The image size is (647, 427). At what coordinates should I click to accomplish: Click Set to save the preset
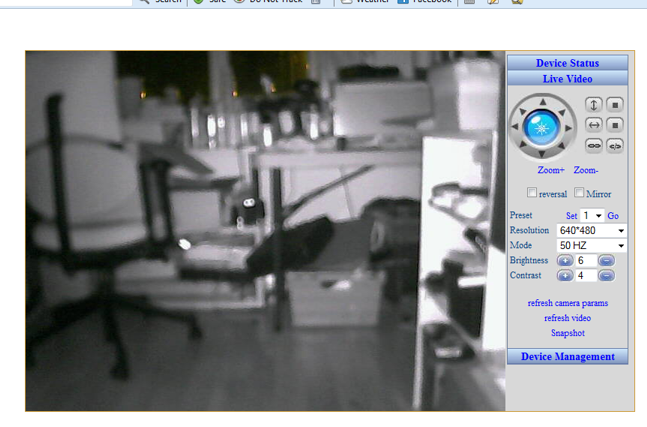[x=571, y=216]
